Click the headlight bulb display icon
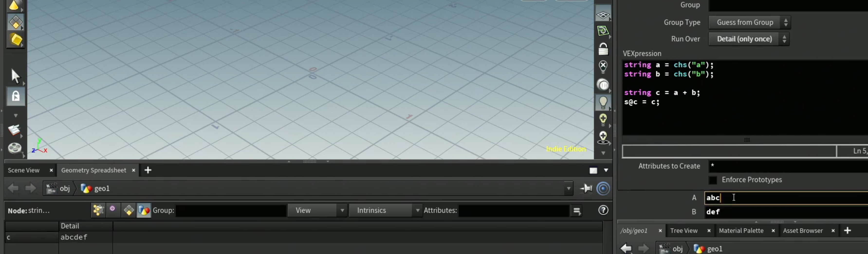 click(603, 102)
